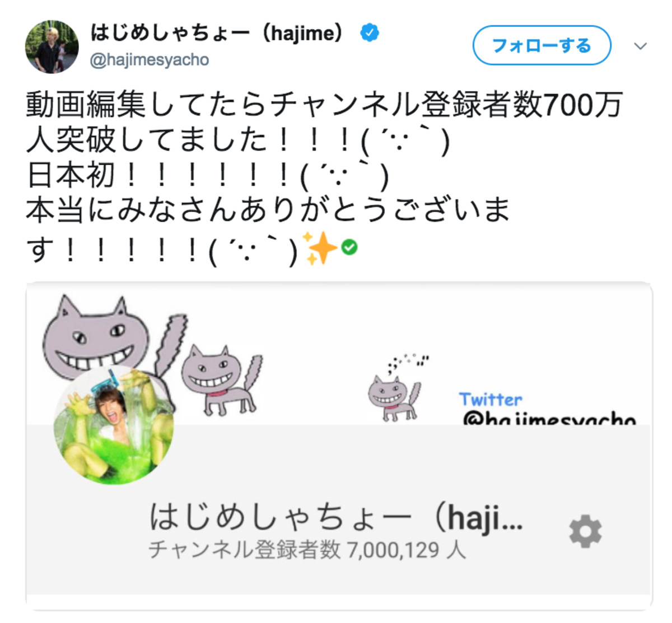672x623 pixels.
Task: Open hajime's profile avatar photo
Action: (52, 47)
